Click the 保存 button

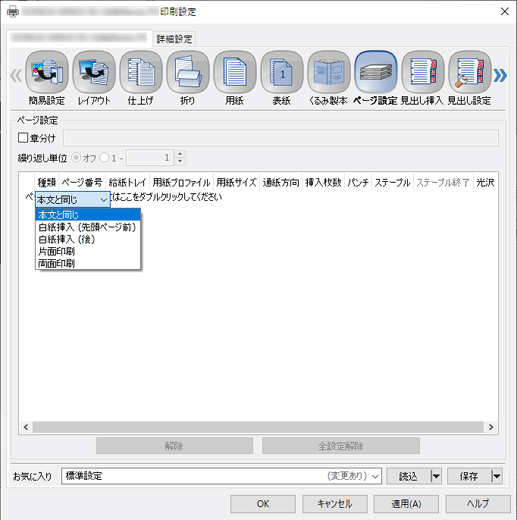pyautogui.click(x=469, y=476)
